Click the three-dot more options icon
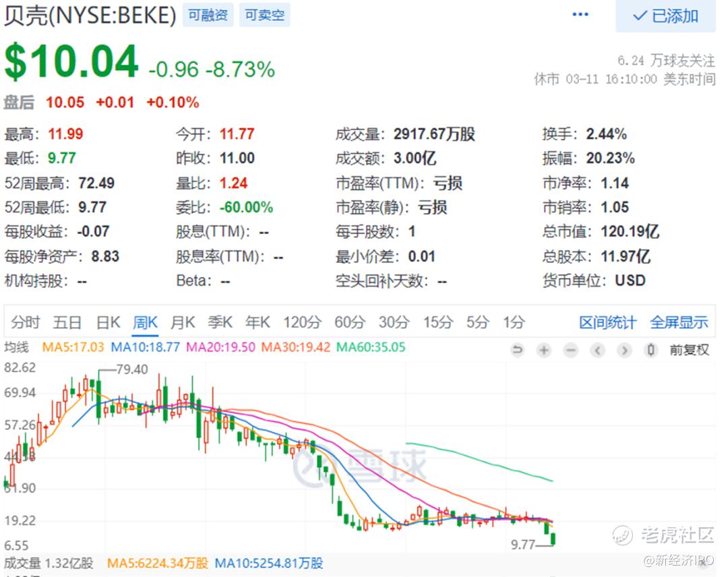The height and width of the screenshot is (577, 728). pos(580,15)
